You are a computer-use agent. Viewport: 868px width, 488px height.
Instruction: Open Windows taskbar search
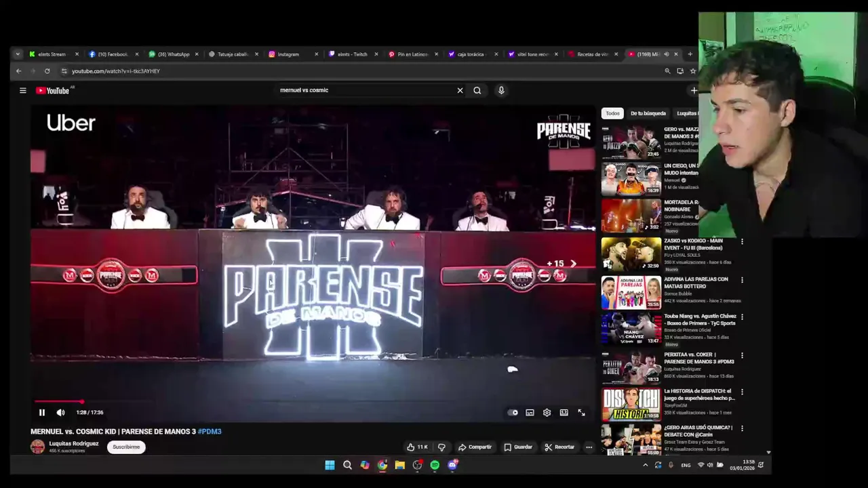point(347,465)
